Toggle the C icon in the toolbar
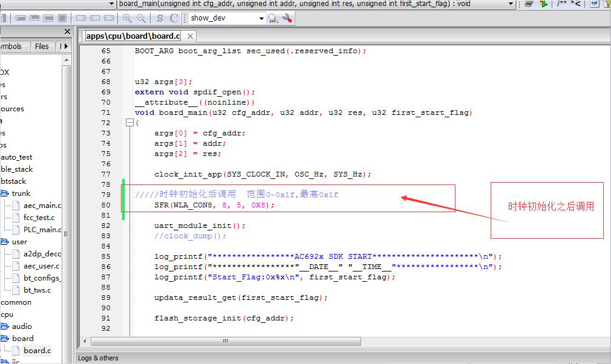This screenshot has width=611, height=364. click(x=174, y=18)
